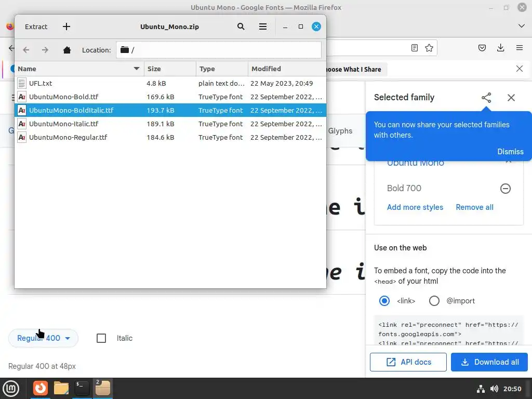Click the Name column sort arrow

coord(137,69)
